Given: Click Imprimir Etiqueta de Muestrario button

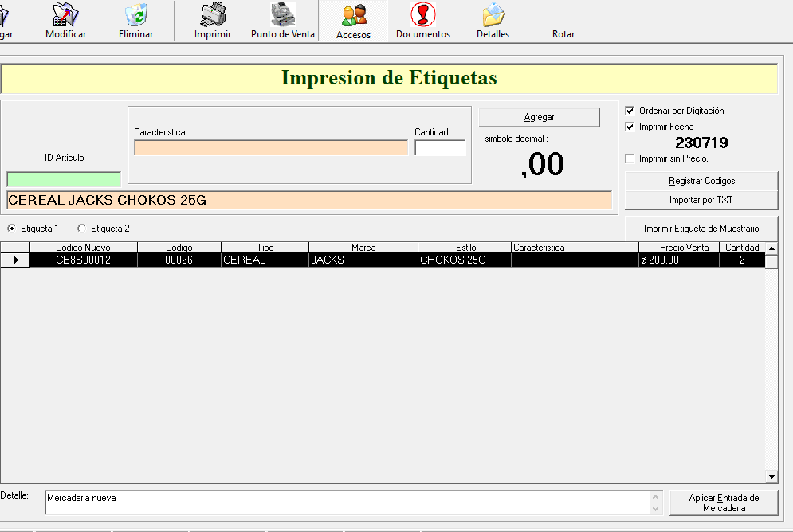Looking at the screenshot, I should point(701,229).
